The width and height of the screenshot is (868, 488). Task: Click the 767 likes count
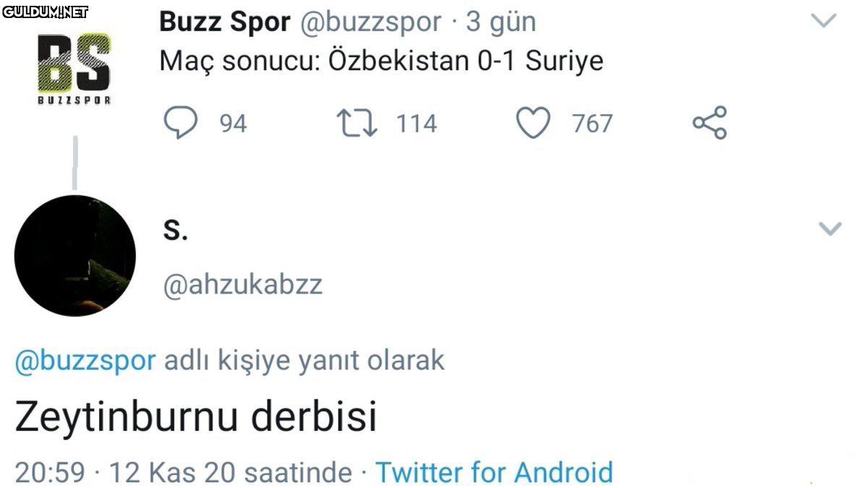pos(592,124)
